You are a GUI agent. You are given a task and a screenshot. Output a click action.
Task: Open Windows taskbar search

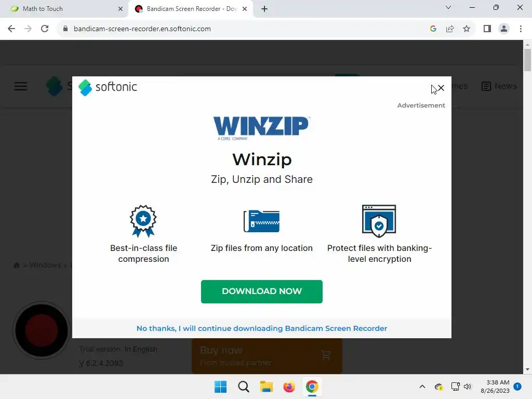click(243, 387)
